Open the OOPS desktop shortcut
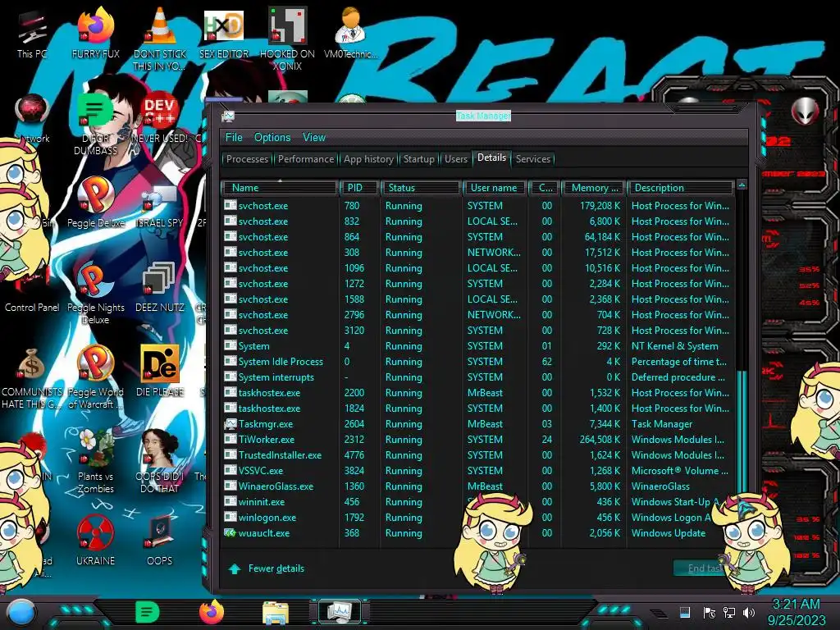Viewport: 840px width, 630px height. (160, 540)
